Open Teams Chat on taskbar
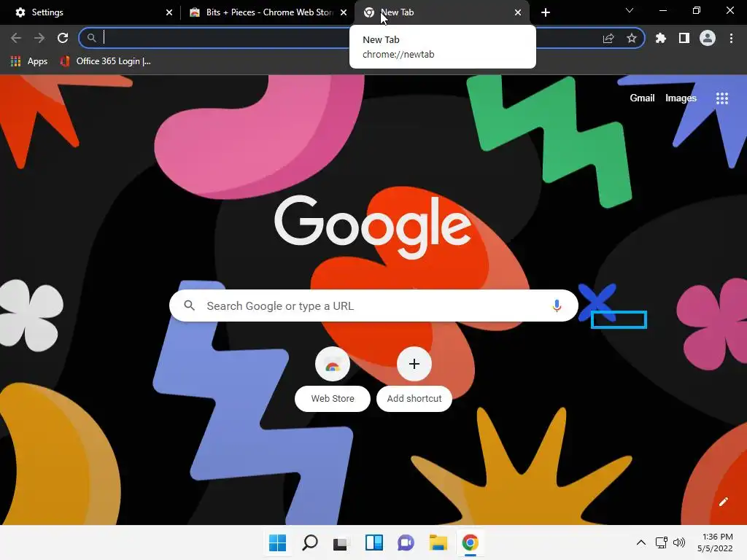This screenshot has height=560, width=747. click(406, 542)
